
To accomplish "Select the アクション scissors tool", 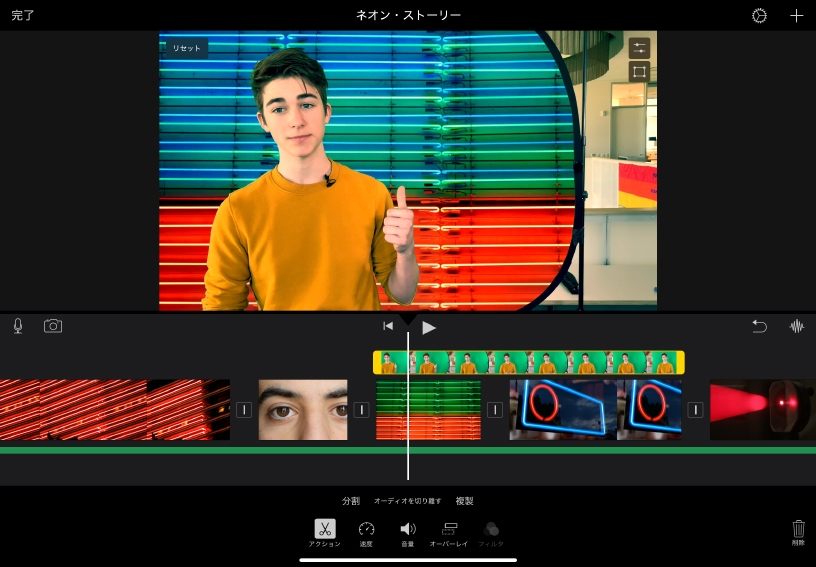I will pyautogui.click(x=325, y=529).
